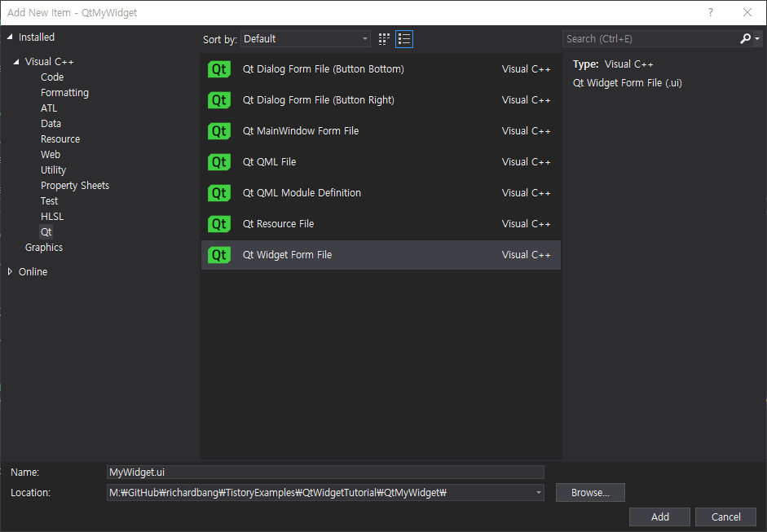Click the Name field containing MyWidget.ui
Screen dimensions: 767x532
[x=325, y=472]
